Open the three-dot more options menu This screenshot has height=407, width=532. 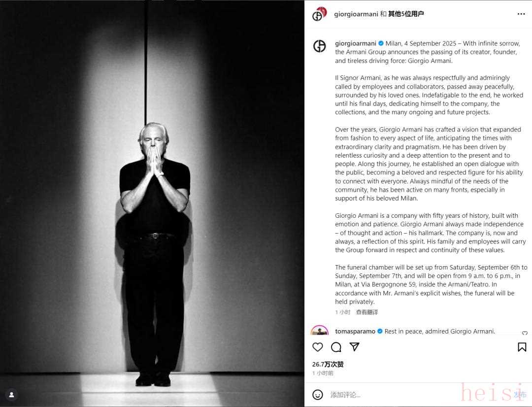coord(521,14)
